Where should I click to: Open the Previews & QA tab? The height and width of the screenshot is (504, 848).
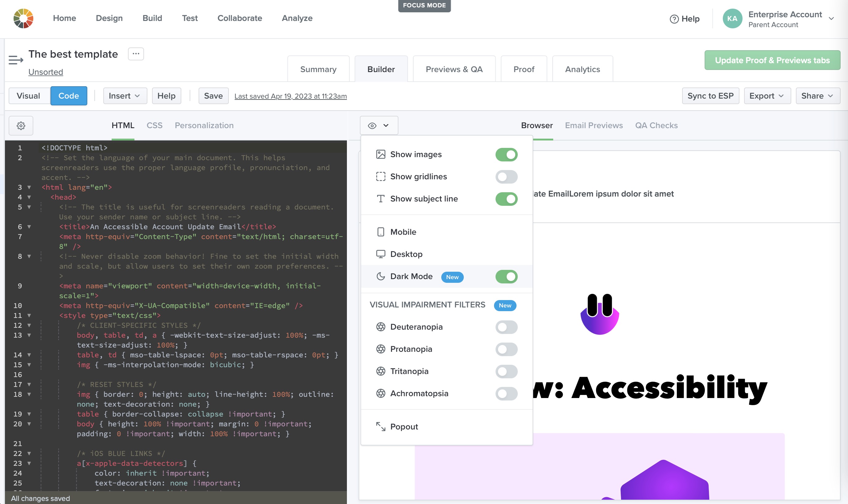point(454,69)
